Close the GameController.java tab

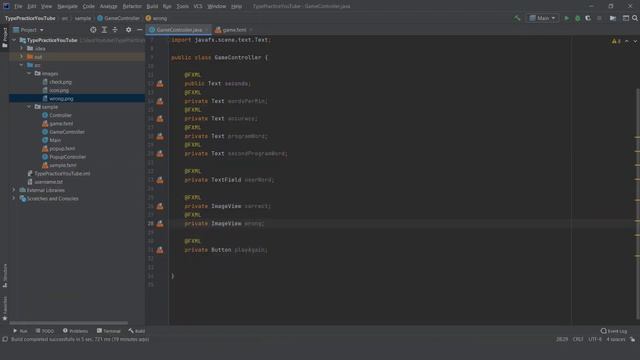pyautogui.click(x=207, y=30)
